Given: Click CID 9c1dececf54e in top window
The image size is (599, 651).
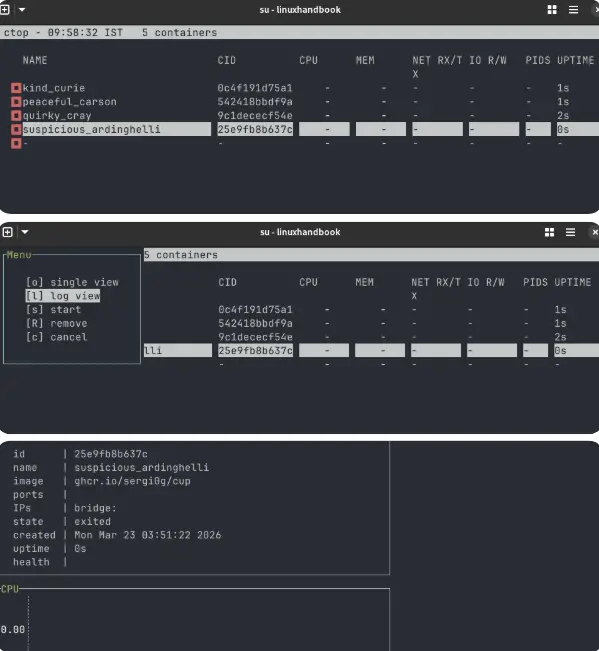Looking at the screenshot, I should [255, 115].
